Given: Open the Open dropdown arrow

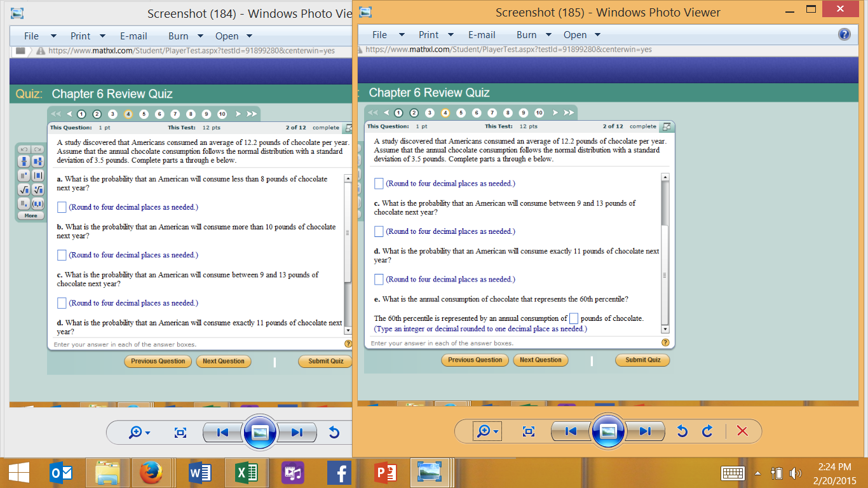Looking at the screenshot, I should 597,35.
